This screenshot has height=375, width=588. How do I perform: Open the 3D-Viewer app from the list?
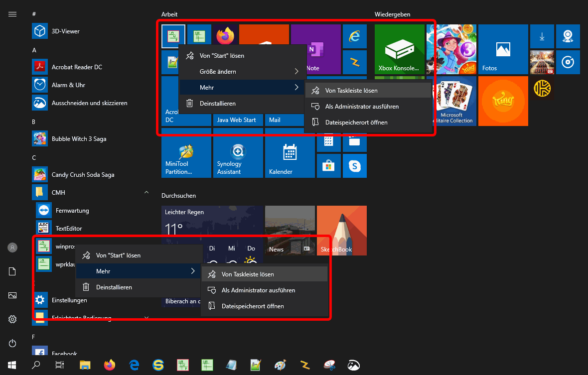coord(65,31)
